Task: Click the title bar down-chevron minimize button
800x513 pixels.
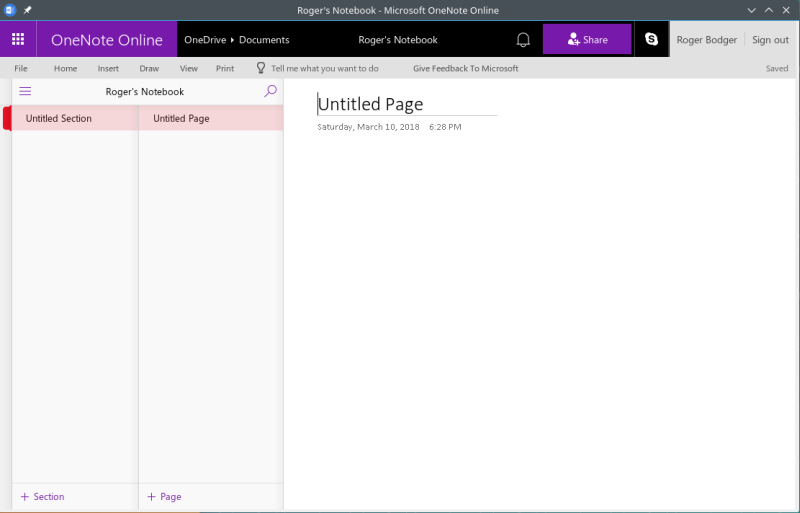Action: (752, 10)
